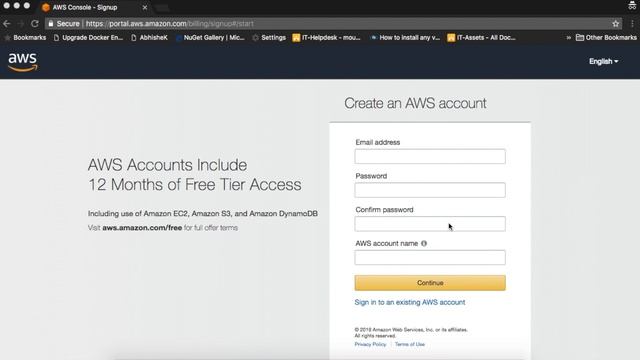Open Sign in to an existing AWS account
640x360 pixels.
click(x=410, y=302)
